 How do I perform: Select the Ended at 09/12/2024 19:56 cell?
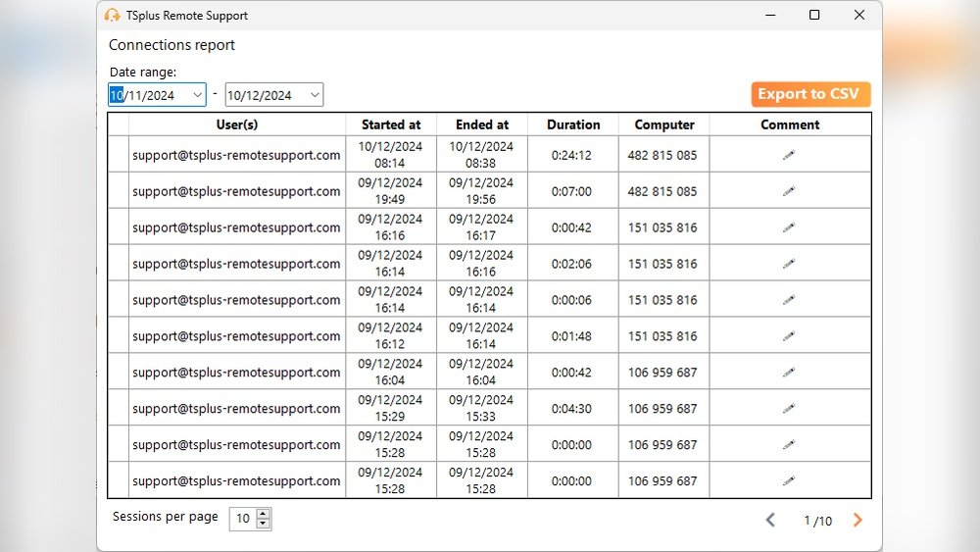481,190
